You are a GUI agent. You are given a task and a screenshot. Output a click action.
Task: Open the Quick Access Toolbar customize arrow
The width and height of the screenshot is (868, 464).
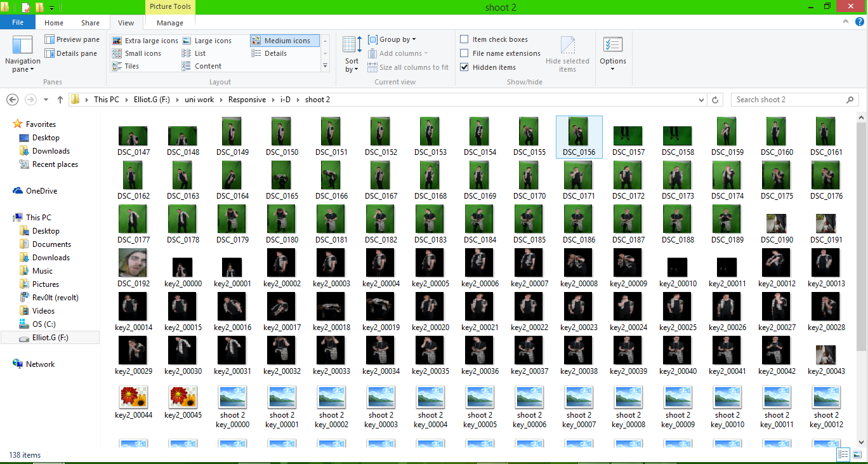pyautogui.click(x=51, y=8)
